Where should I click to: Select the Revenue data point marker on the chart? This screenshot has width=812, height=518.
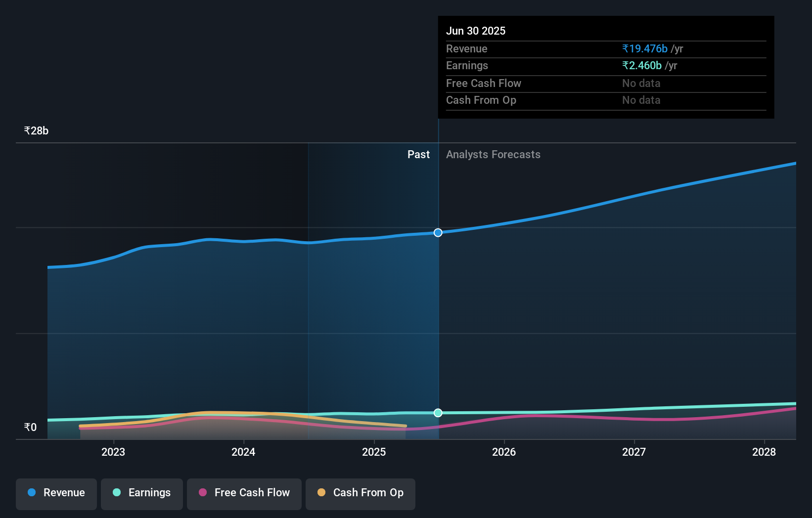(x=438, y=232)
